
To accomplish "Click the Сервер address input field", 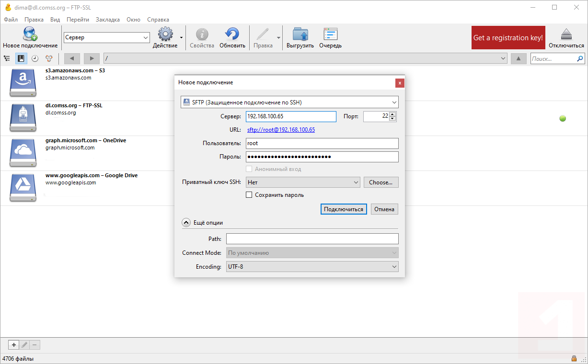I will pyautogui.click(x=291, y=116).
